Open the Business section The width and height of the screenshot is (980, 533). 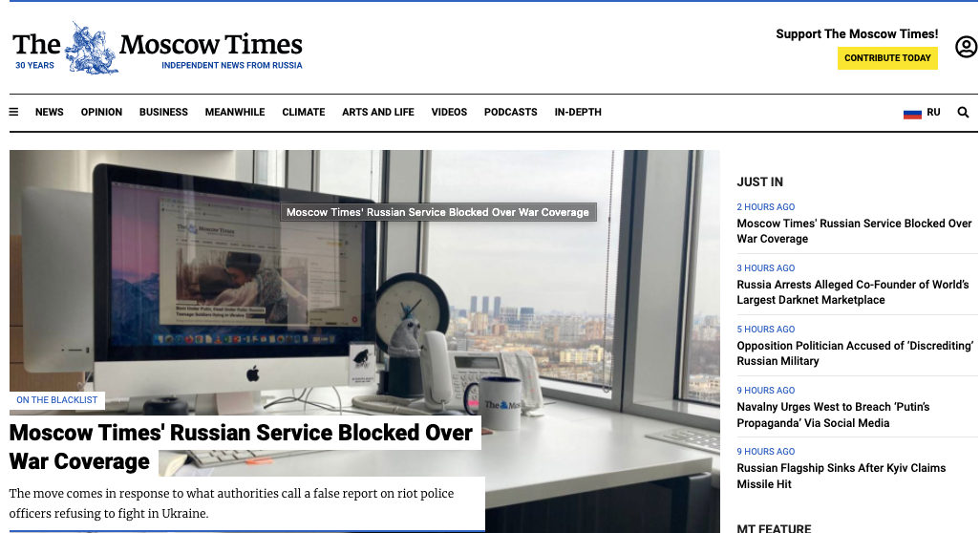163,112
